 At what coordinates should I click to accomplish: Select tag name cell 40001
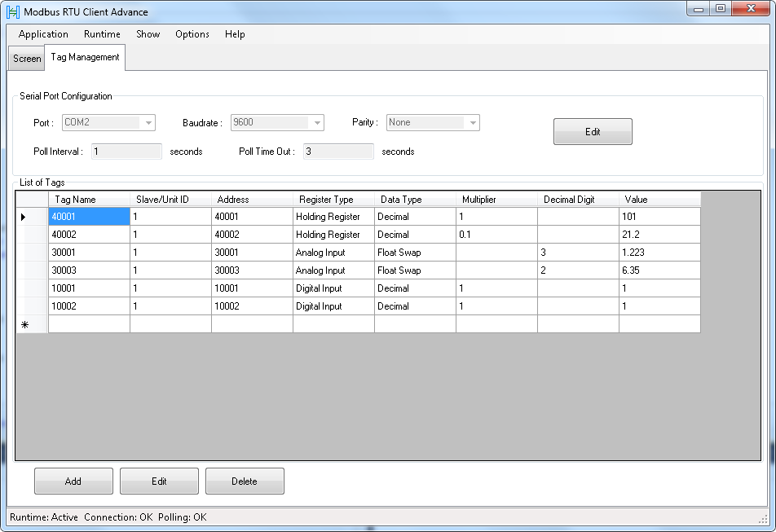coord(89,217)
